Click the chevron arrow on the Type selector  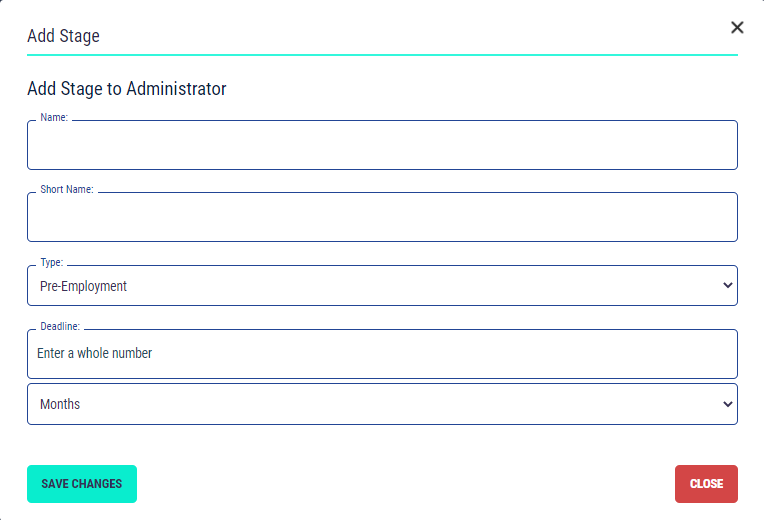727,286
